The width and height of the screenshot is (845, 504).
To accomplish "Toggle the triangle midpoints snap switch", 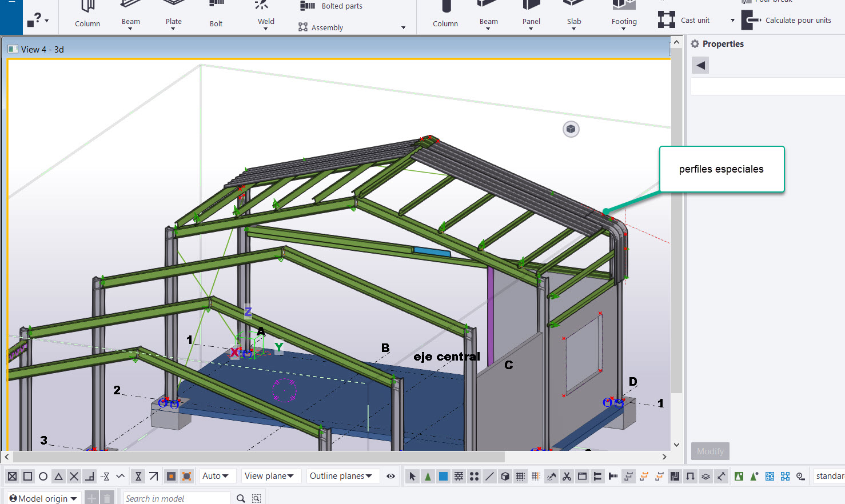I will (58, 476).
